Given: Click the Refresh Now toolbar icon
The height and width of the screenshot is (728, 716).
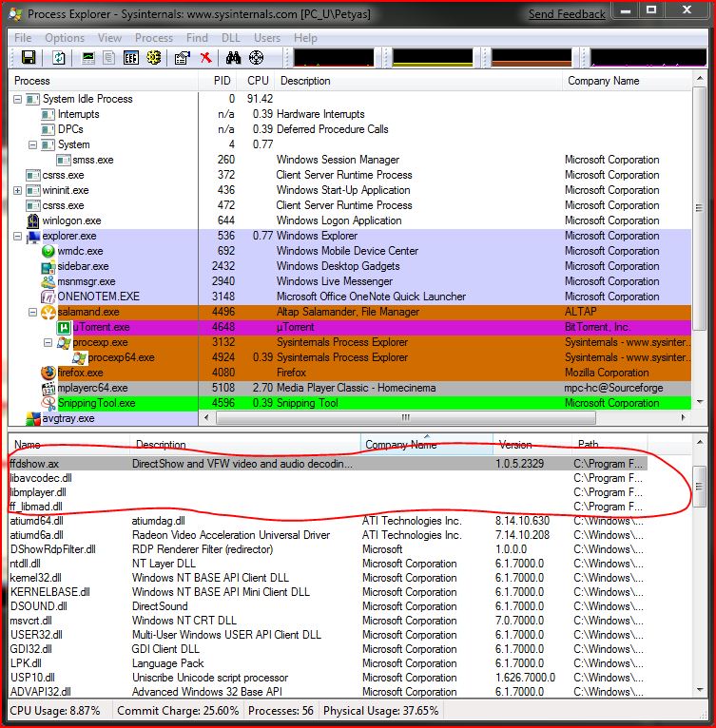Looking at the screenshot, I should pyautogui.click(x=59, y=58).
